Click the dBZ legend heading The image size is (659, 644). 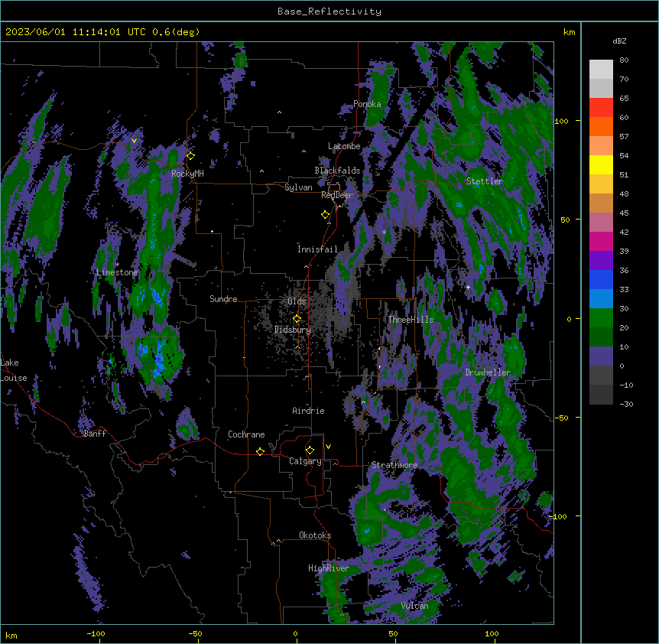point(619,41)
